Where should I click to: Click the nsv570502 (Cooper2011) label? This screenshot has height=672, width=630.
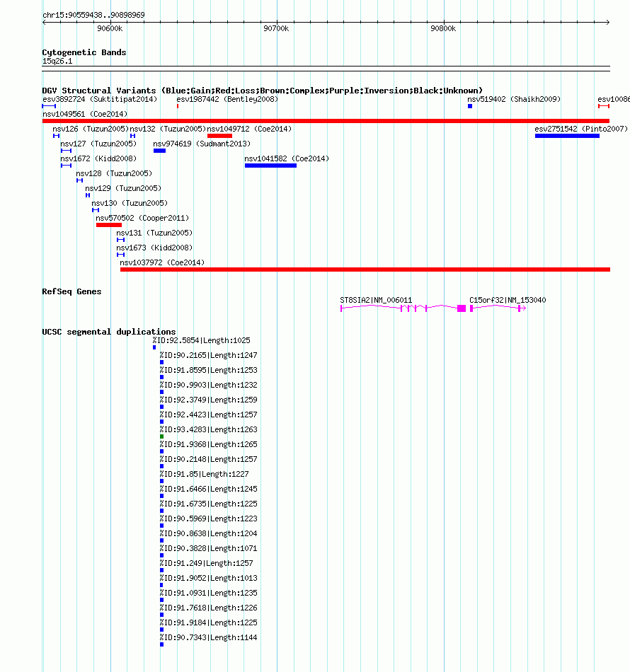pos(142,218)
